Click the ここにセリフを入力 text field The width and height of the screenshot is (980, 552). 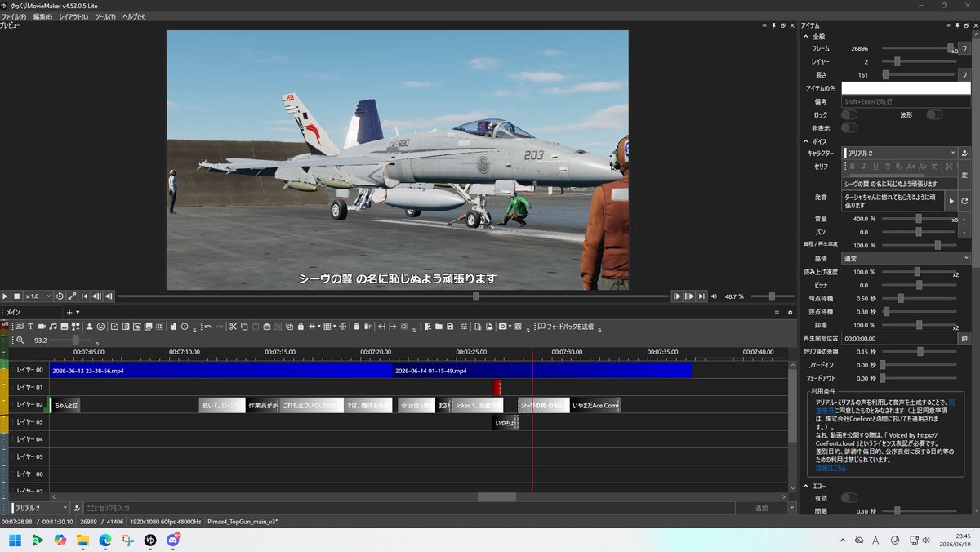[408, 508]
